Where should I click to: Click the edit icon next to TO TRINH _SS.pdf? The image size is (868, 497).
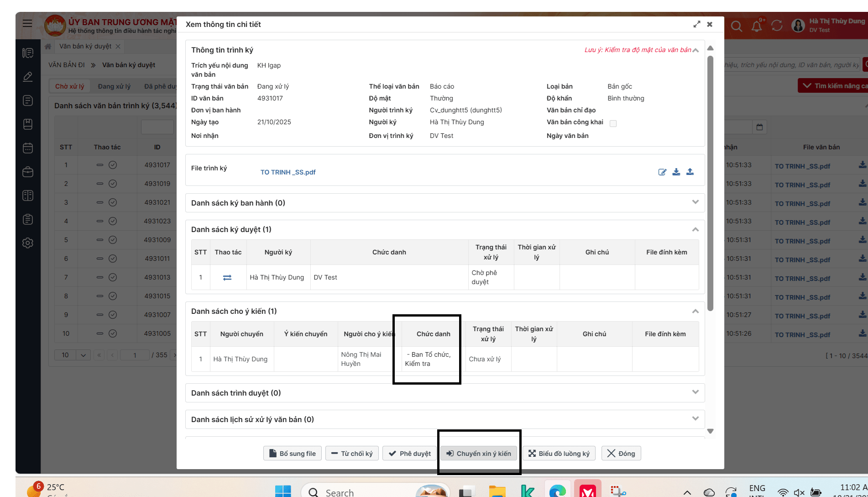pyautogui.click(x=662, y=172)
